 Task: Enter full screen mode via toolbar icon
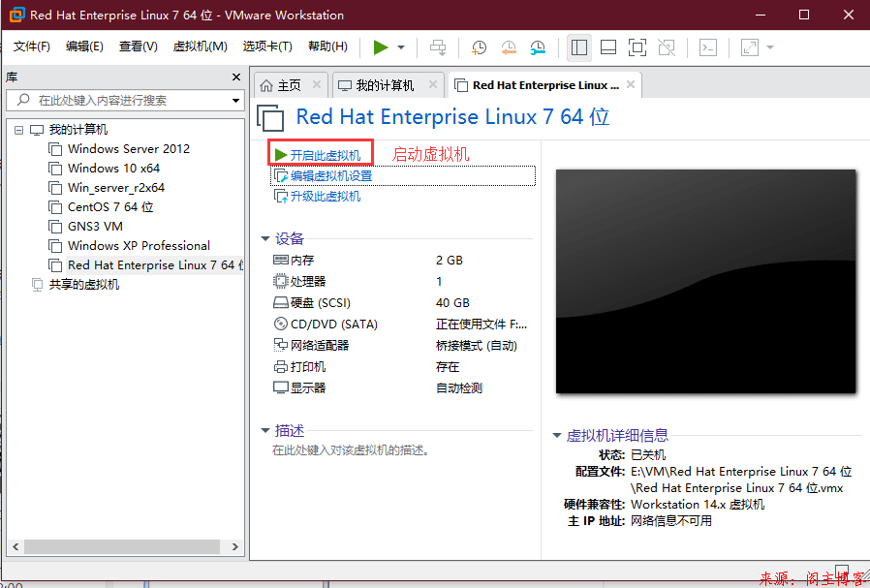click(637, 47)
